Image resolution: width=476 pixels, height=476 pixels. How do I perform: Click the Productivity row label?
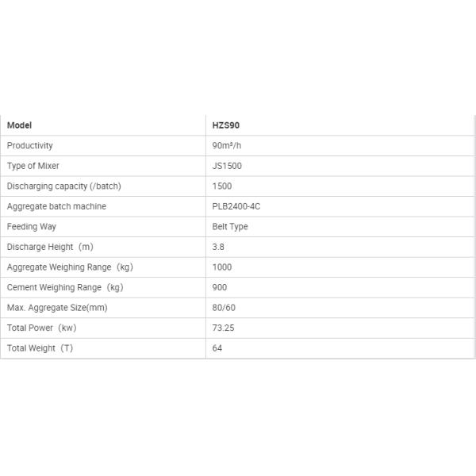(30, 146)
